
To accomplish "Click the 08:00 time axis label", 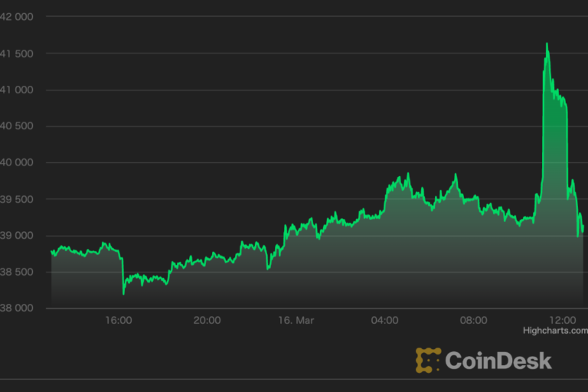I will click(x=474, y=320).
